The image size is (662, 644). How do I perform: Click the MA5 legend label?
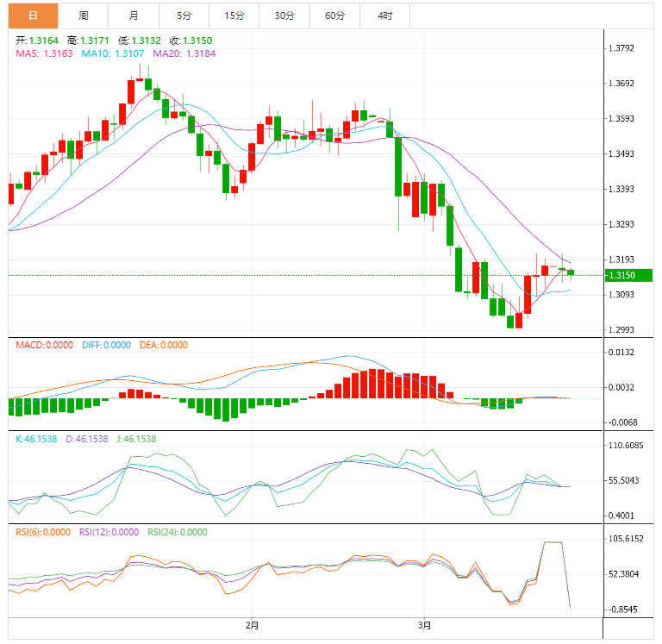click(44, 53)
